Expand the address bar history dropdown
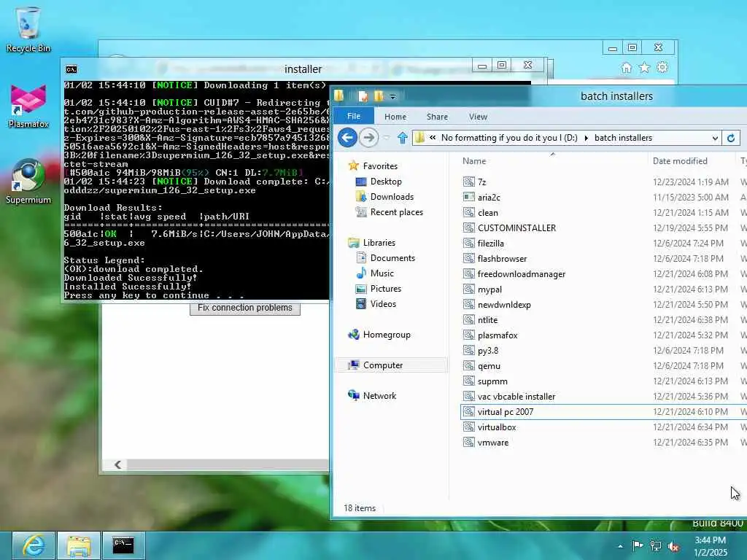Viewport: 747px width, 560px height. [x=715, y=138]
